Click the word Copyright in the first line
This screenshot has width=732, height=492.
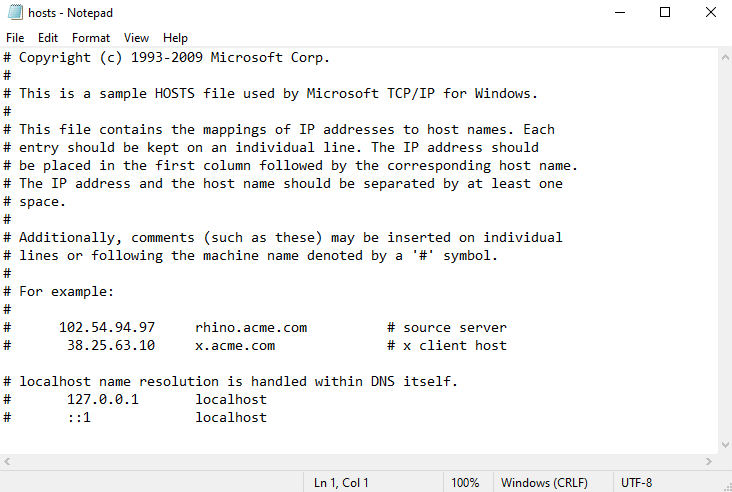pos(55,57)
